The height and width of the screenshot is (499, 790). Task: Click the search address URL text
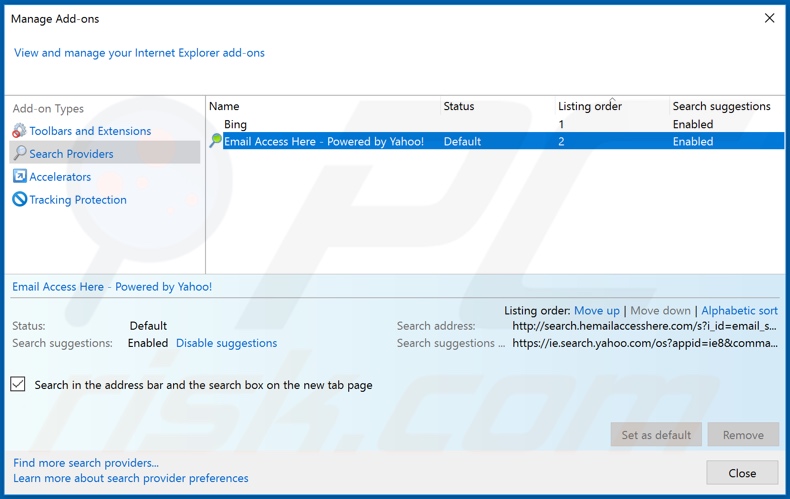point(644,326)
